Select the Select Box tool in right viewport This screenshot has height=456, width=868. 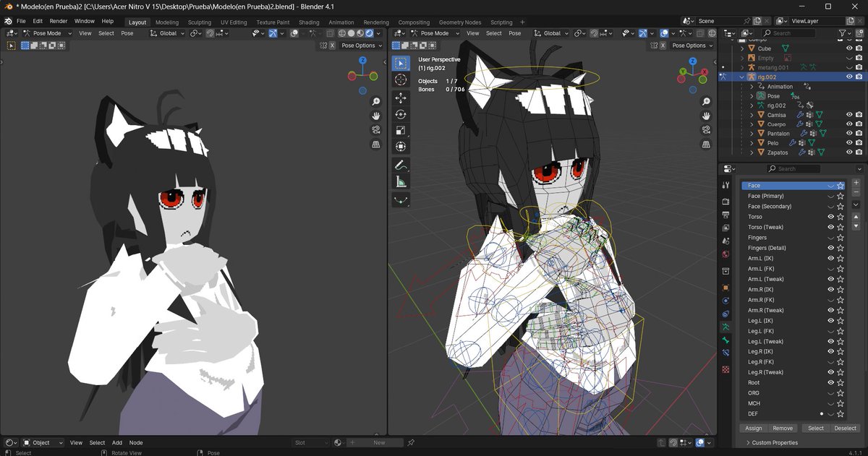tap(401, 64)
